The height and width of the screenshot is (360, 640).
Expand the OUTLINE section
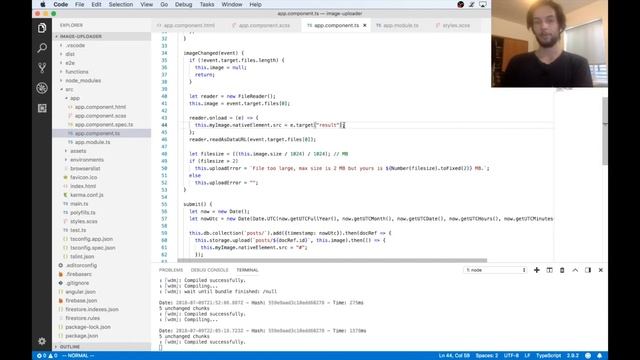pyautogui.click(x=101, y=347)
